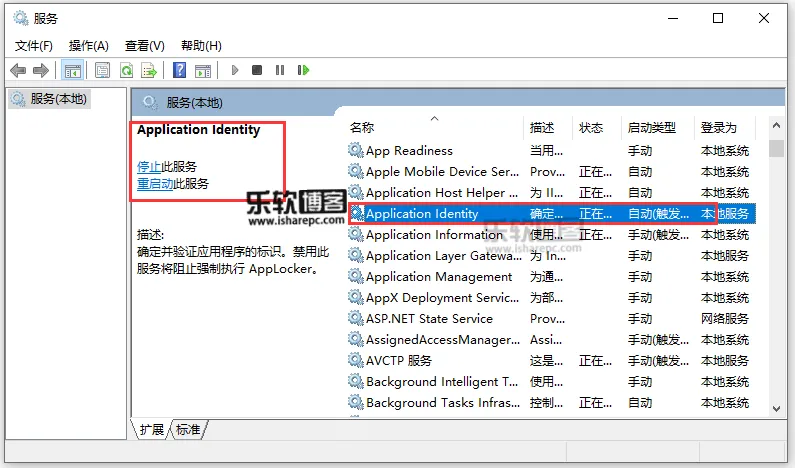Select gear icon of Application Information row
This screenshot has width=795, height=468.
(x=356, y=234)
